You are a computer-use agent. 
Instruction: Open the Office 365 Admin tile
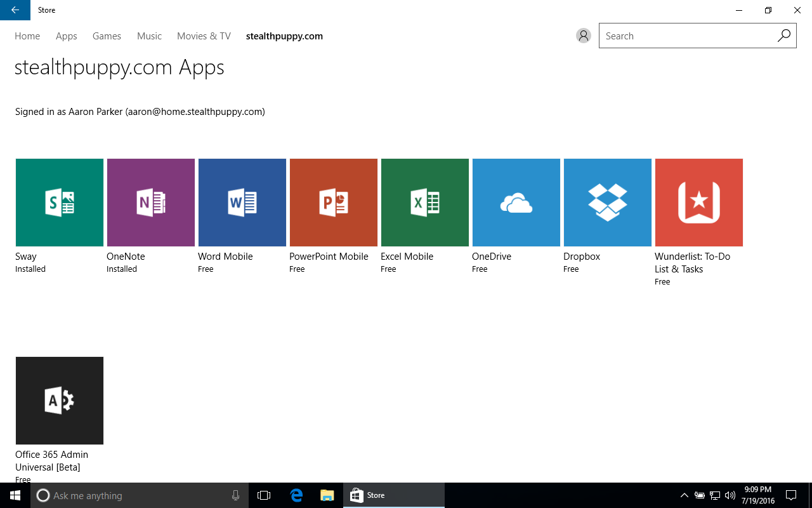pos(60,401)
